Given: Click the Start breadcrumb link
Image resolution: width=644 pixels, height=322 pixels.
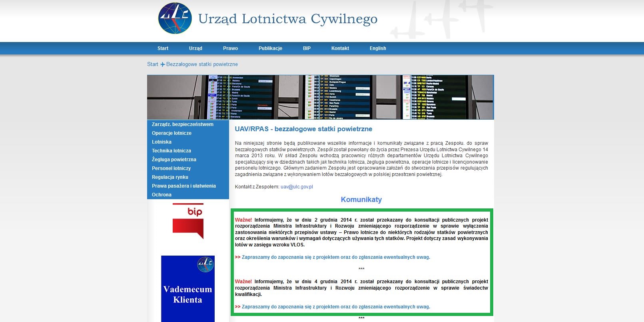Looking at the screenshot, I should click(x=153, y=64).
